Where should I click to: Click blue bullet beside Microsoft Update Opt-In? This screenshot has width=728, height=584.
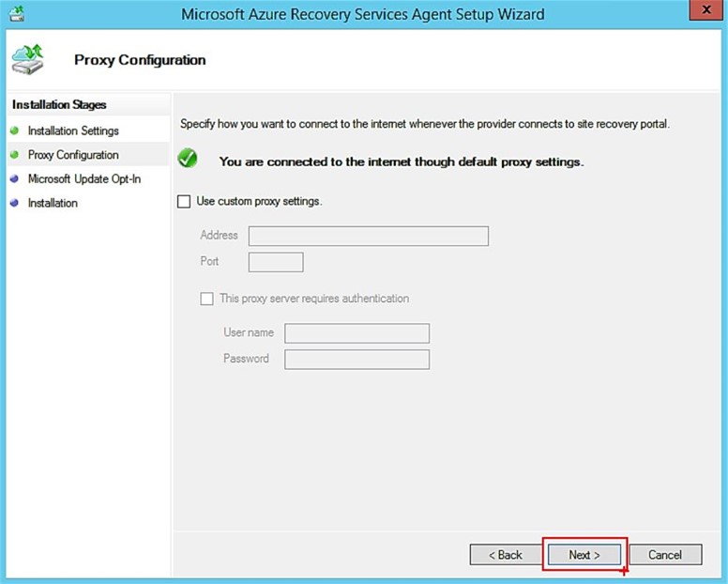tap(14, 178)
